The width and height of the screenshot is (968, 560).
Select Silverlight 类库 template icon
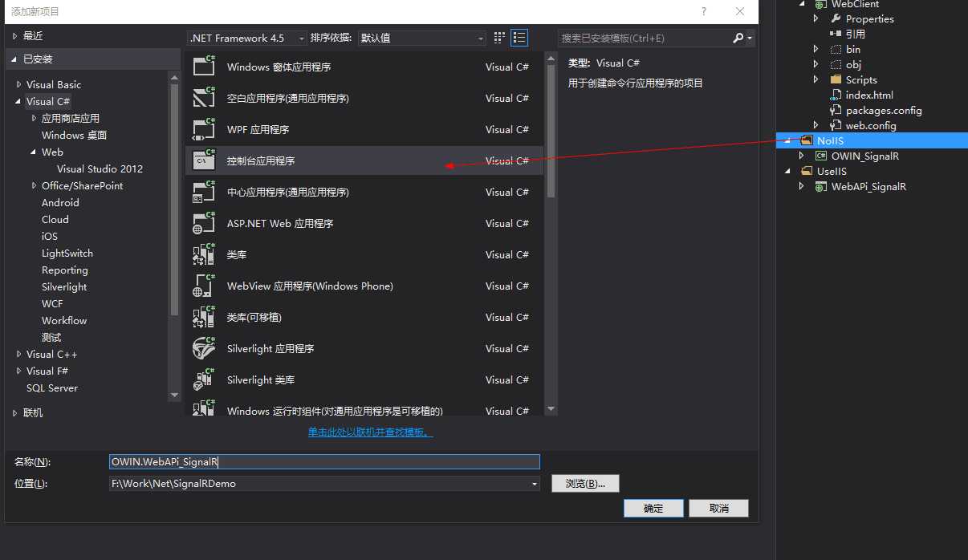tap(204, 379)
